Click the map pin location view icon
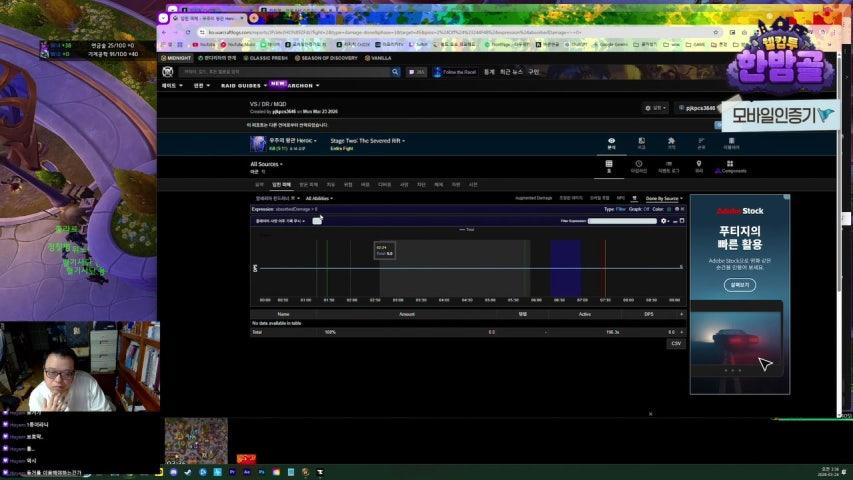 (x=699, y=166)
